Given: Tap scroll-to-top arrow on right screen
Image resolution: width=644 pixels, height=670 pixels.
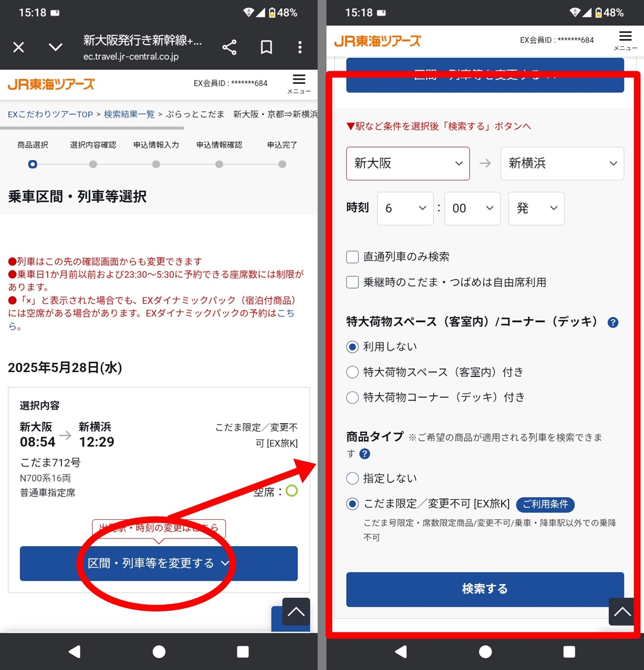Looking at the screenshot, I should click(623, 612).
